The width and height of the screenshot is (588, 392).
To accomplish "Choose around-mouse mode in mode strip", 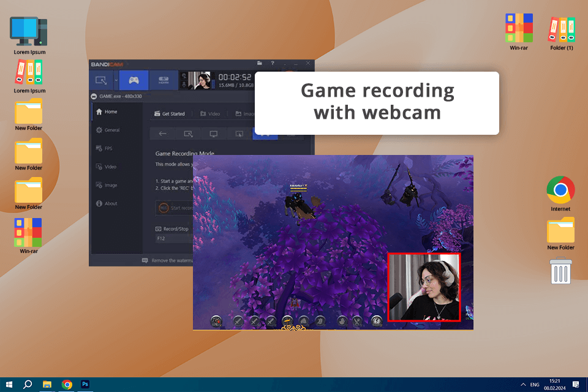I will coord(239,134).
